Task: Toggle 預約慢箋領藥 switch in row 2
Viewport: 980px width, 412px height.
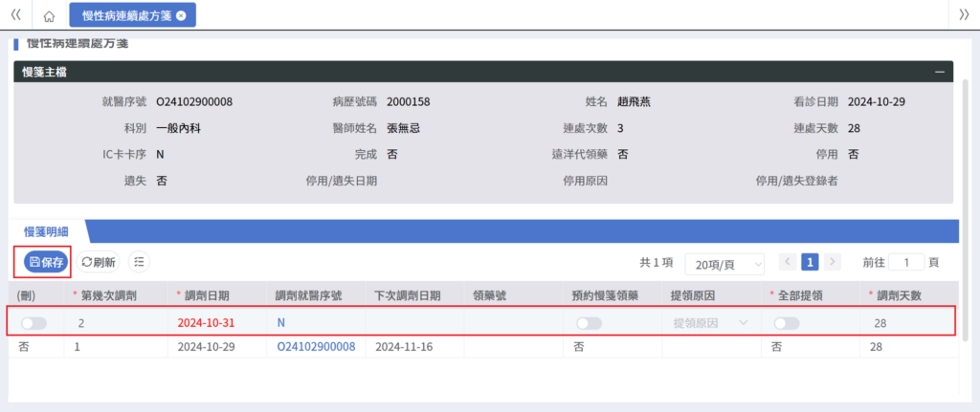Action: (590, 323)
